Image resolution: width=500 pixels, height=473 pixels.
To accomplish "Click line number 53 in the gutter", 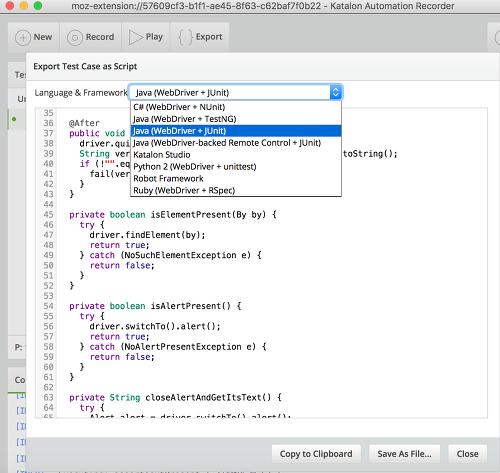I will coord(48,296).
